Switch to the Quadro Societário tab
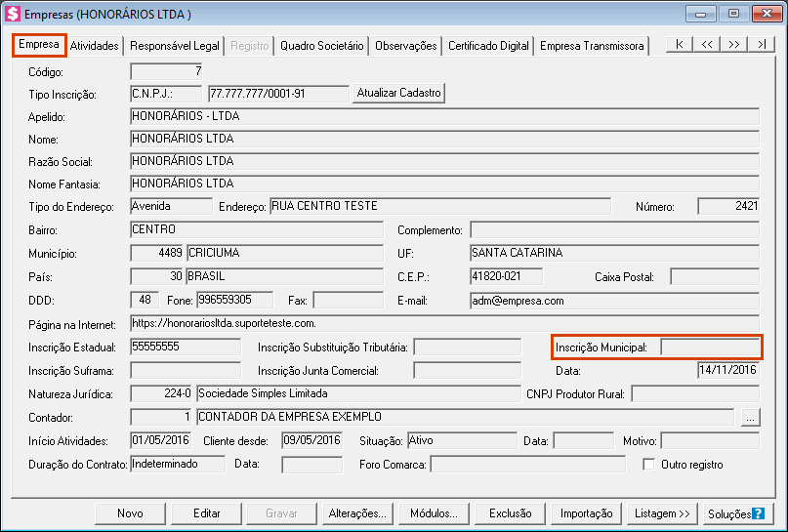 click(x=321, y=46)
